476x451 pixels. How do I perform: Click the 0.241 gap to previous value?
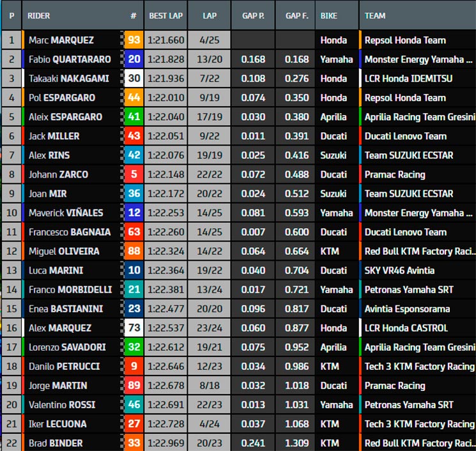pyautogui.click(x=253, y=443)
